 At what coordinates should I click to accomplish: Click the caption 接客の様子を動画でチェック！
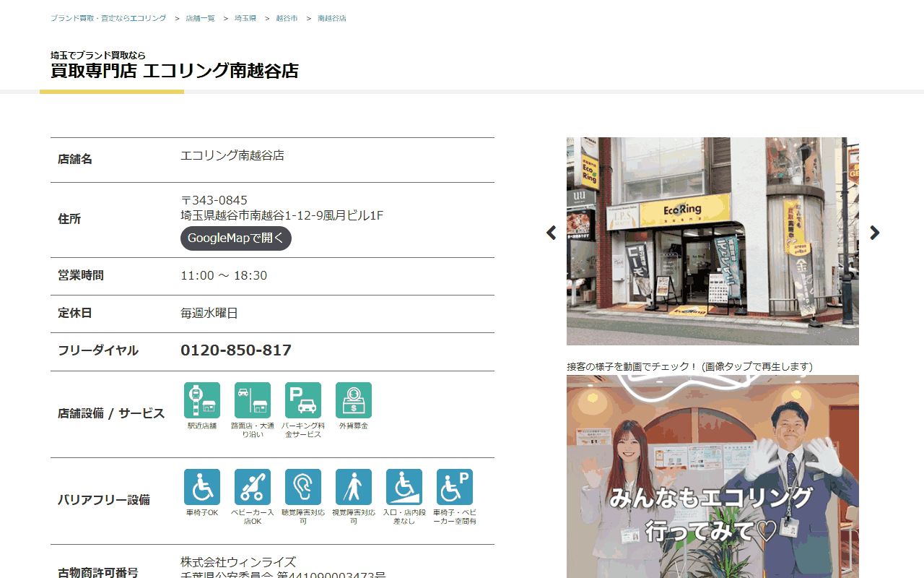click(632, 366)
